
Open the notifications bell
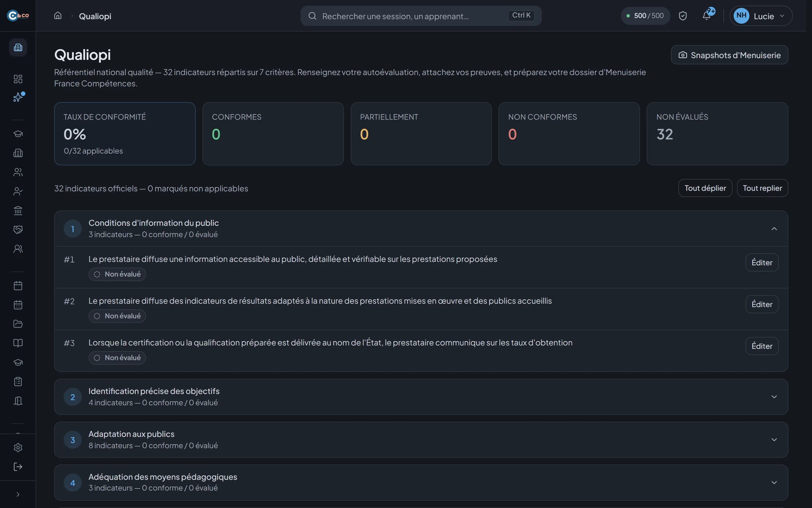click(x=706, y=16)
